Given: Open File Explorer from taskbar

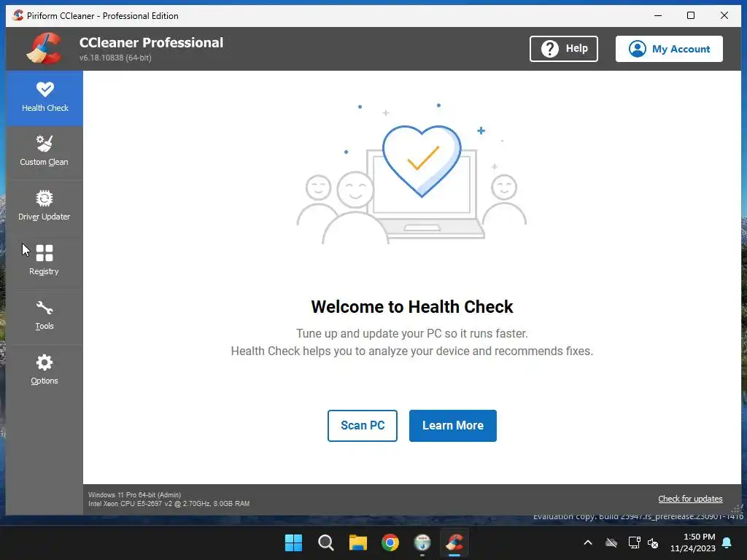Looking at the screenshot, I should click(x=357, y=542).
